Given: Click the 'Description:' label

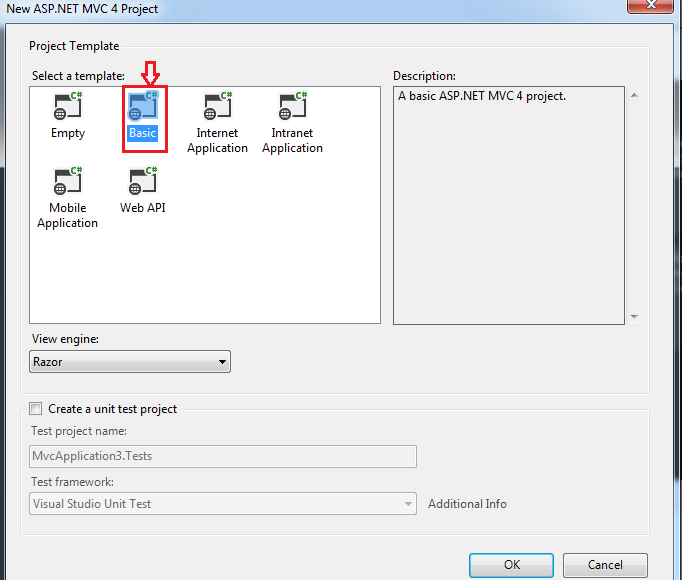Looking at the screenshot, I should 425,76.
